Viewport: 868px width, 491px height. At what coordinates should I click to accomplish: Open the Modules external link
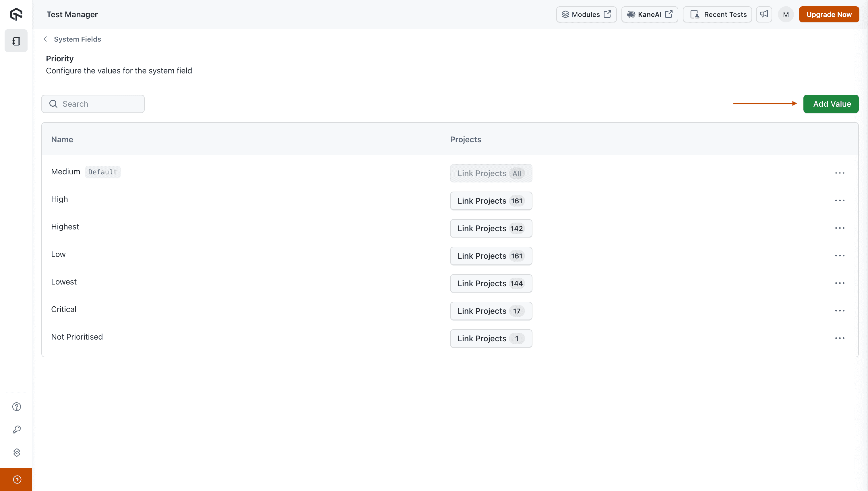coord(586,15)
